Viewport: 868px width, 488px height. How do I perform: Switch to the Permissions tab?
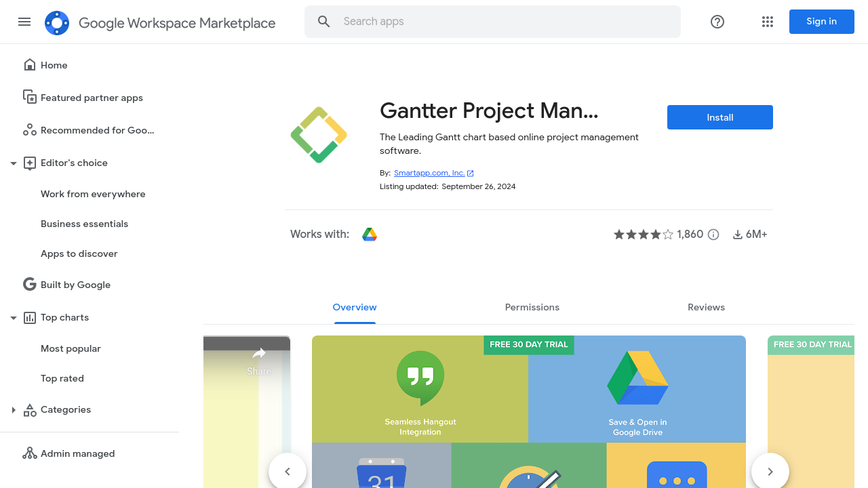tap(532, 307)
